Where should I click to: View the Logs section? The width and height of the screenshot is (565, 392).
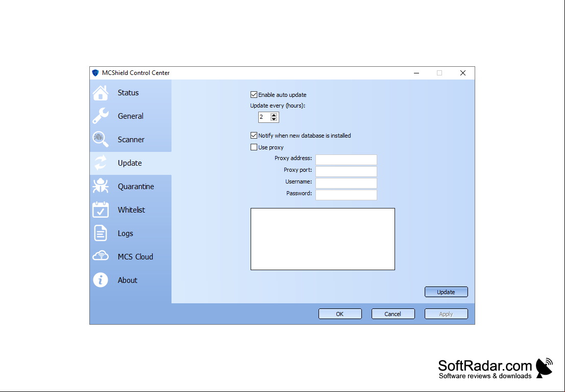point(131,233)
